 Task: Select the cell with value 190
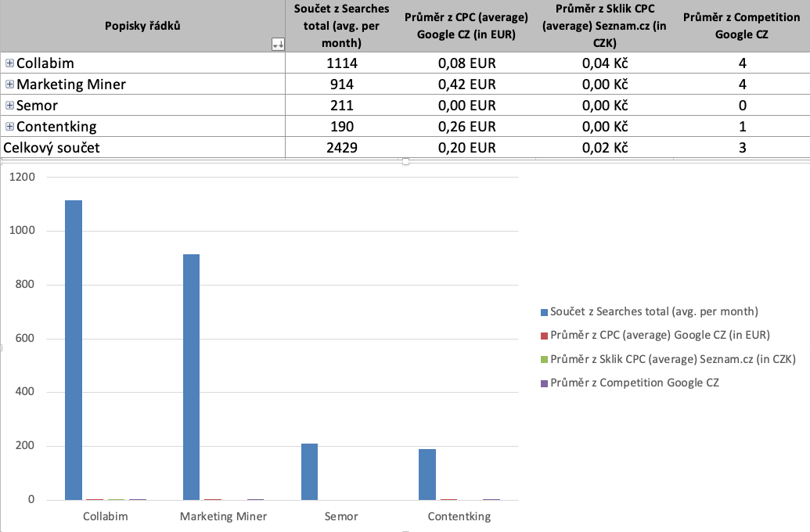pos(341,127)
